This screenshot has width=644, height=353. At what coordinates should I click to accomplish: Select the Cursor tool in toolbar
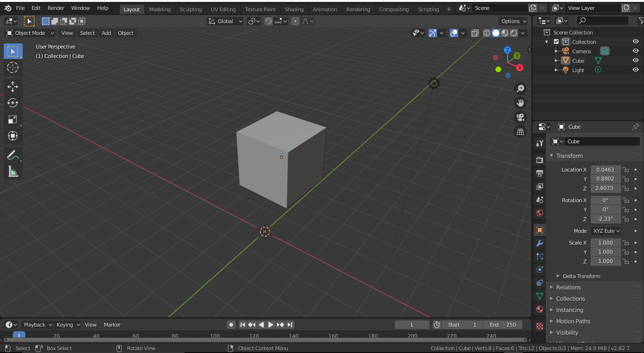pos(13,67)
